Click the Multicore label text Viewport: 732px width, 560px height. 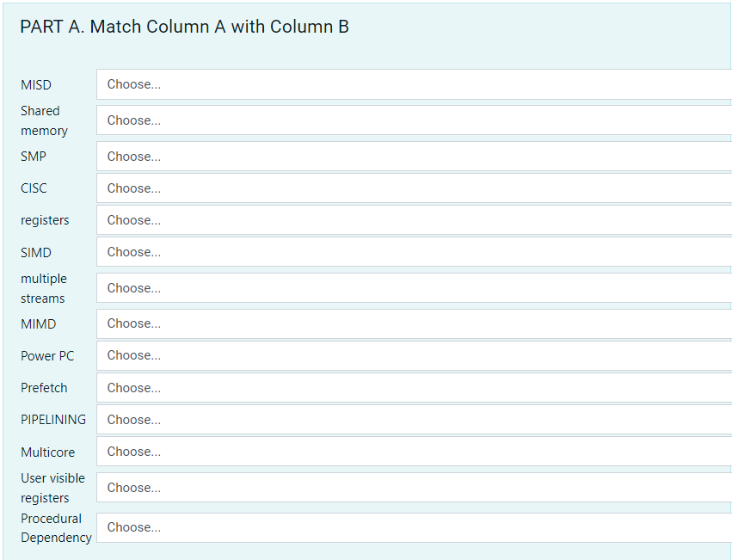(48, 452)
